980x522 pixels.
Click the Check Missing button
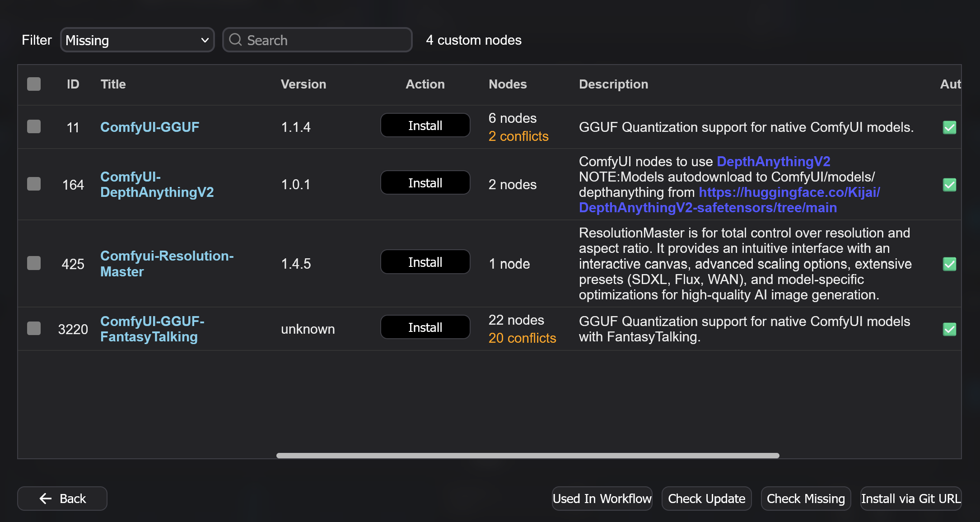pyautogui.click(x=806, y=499)
